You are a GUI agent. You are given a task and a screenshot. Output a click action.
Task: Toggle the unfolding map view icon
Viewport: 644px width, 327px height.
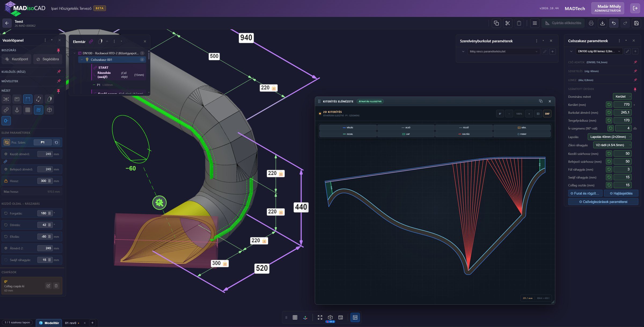tap(39, 110)
